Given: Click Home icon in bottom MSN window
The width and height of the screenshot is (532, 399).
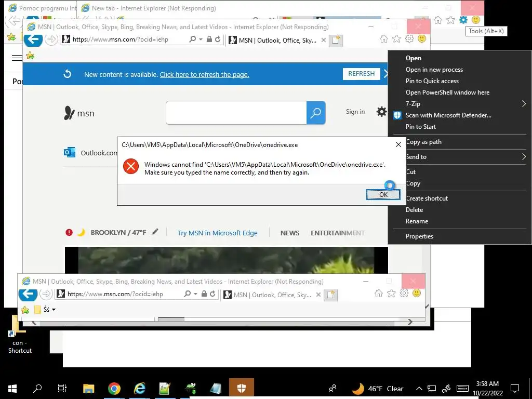Looking at the screenshot, I should (379, 294).
